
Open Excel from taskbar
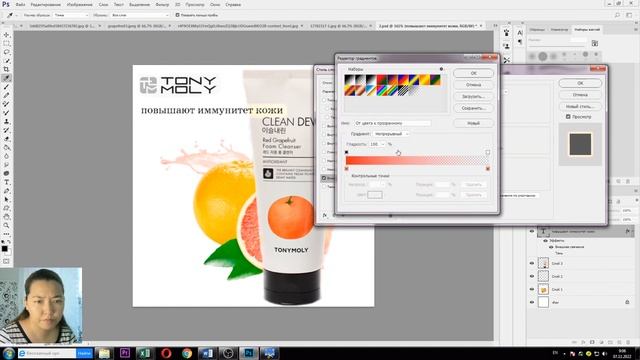(x=144, y=353)
